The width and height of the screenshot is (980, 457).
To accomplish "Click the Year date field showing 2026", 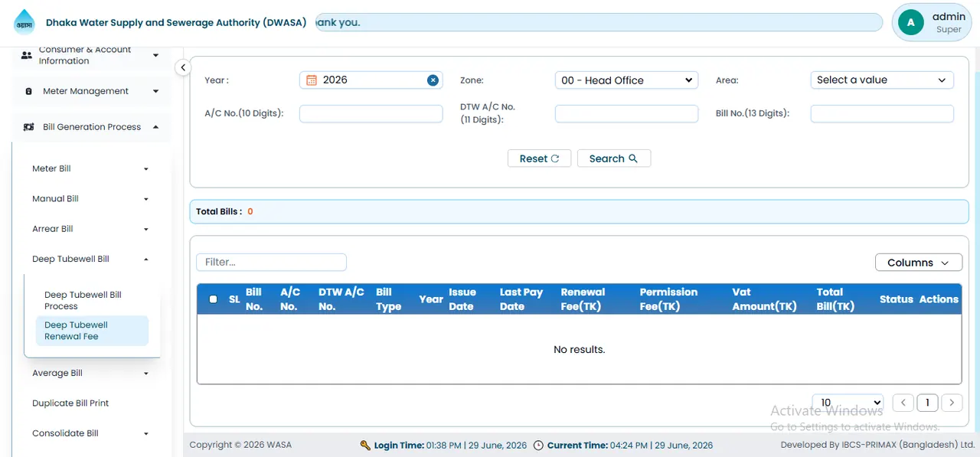I will (x=371, y=80).
